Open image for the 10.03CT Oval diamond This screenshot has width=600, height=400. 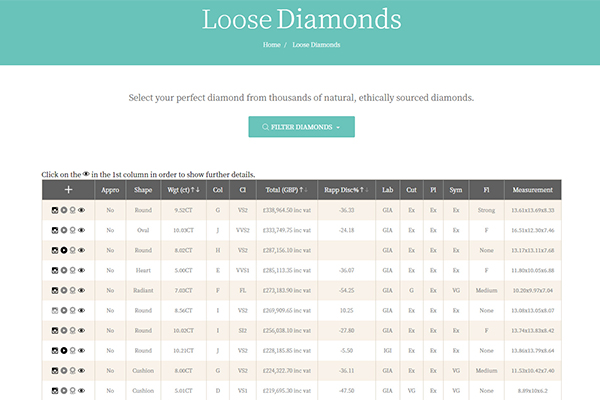[55, 230]
